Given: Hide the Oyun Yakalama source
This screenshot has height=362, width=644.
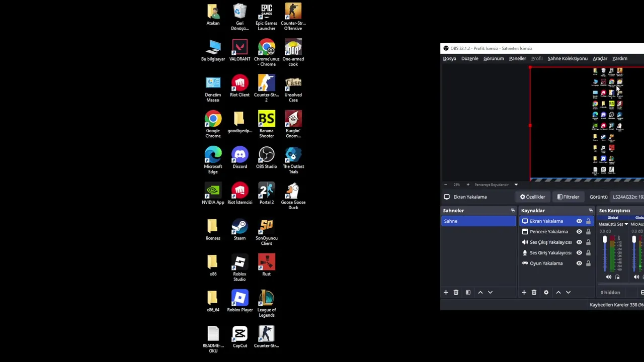Looking at the screenshot, I should pyautogui.click(x=579, y=263).
